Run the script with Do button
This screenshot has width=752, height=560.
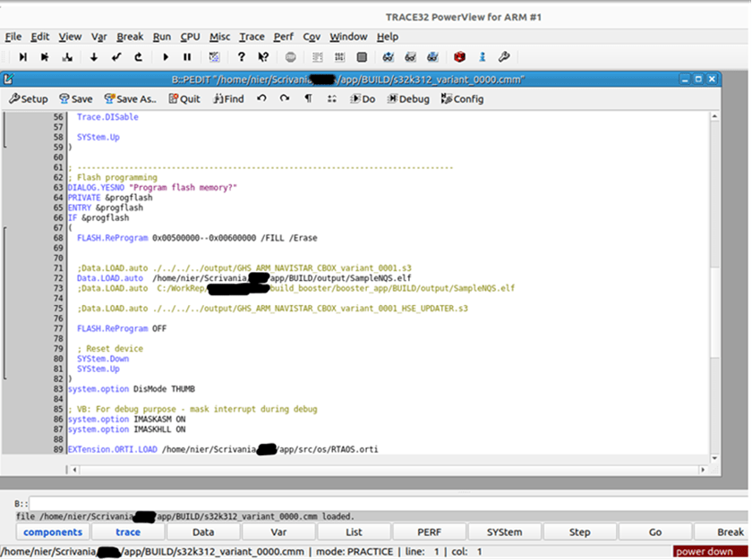click(363, 99)
